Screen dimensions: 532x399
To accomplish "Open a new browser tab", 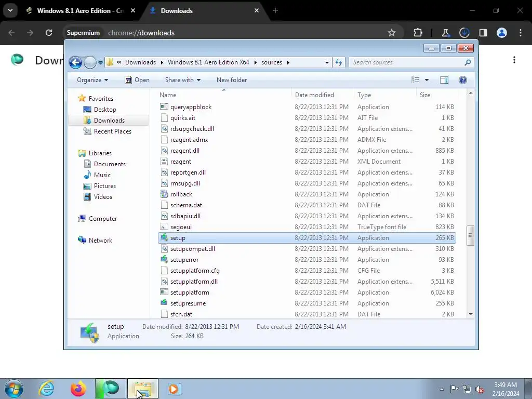I will 275,10.
